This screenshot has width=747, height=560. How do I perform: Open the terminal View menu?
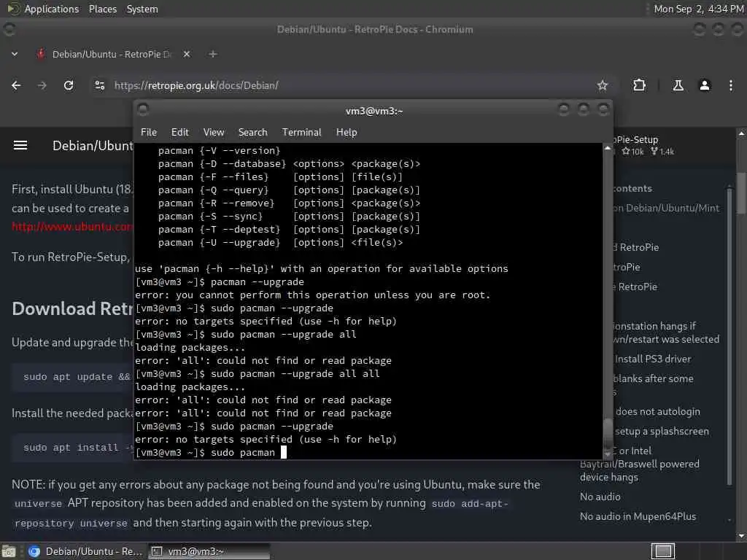click(214, 133)
